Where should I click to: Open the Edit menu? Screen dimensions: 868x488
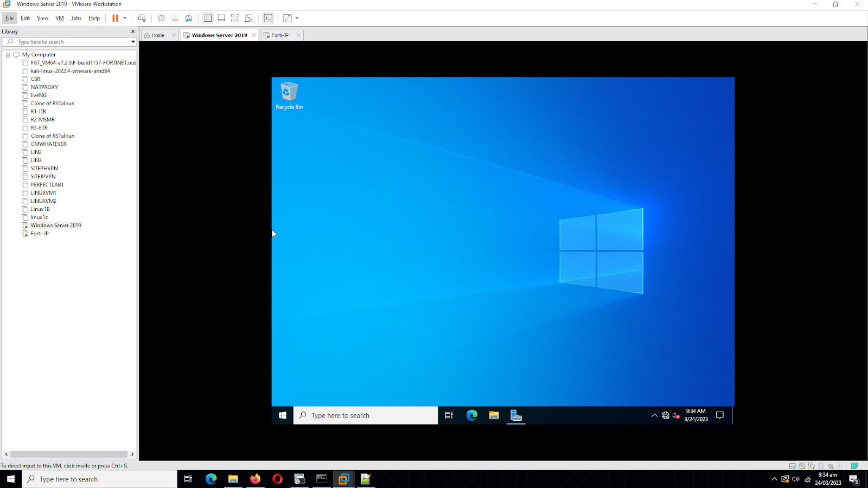[25, 18]
